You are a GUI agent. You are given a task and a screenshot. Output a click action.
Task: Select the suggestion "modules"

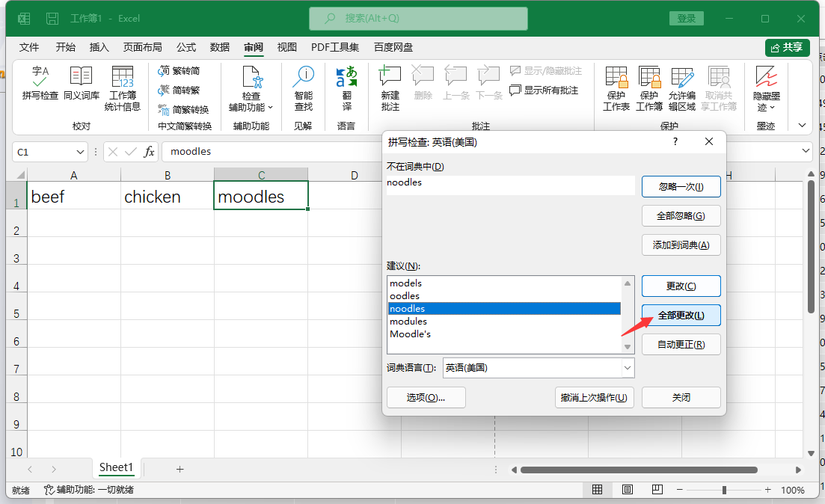[x=504, y=321]
